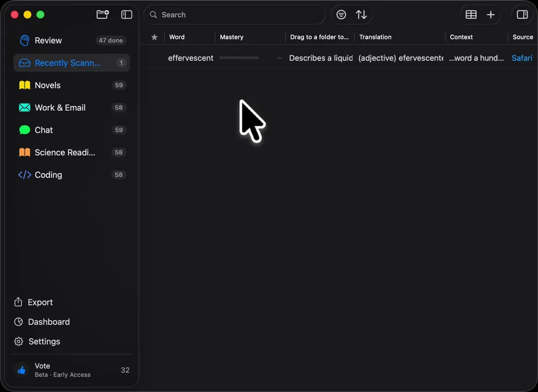The height and width of the screenshot is (392, 538).
Task: Click the Recently Scanned inbox tray icon
Action: [x=24, y=63]
